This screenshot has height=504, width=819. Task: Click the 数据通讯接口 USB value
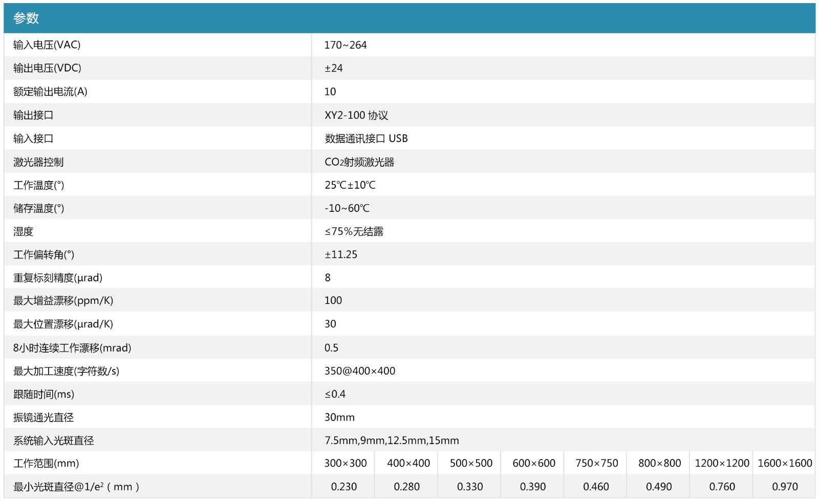pos(366,139)
